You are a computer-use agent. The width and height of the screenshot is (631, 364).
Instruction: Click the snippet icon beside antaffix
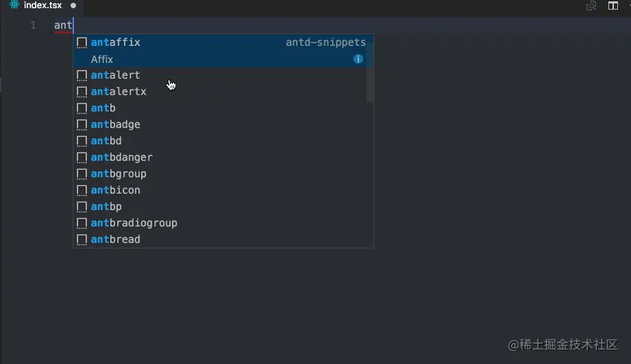pyautogui.click(x=82, y=42)
